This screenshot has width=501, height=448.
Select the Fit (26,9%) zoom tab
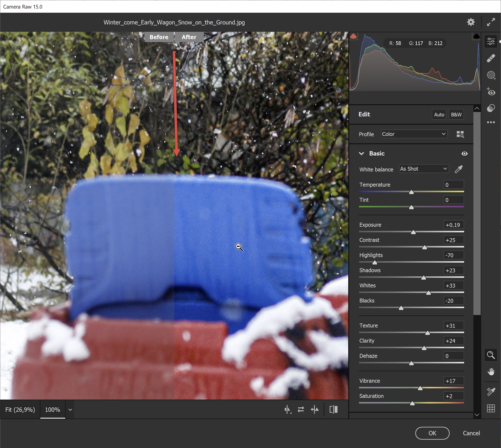click(20, 410)
